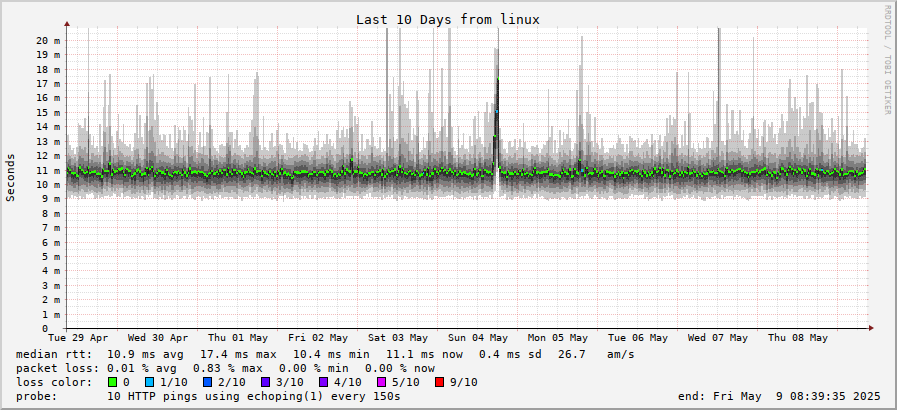Click the '1 m' y-axis tick label
Viewport: 897px width, 410px height.
pyautogui.click(x=51, y=315)
